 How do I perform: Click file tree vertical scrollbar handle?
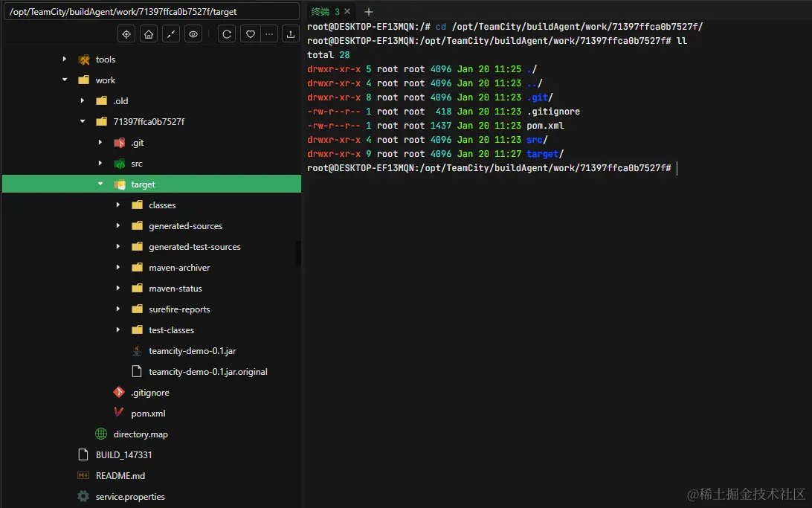(298, 253)
